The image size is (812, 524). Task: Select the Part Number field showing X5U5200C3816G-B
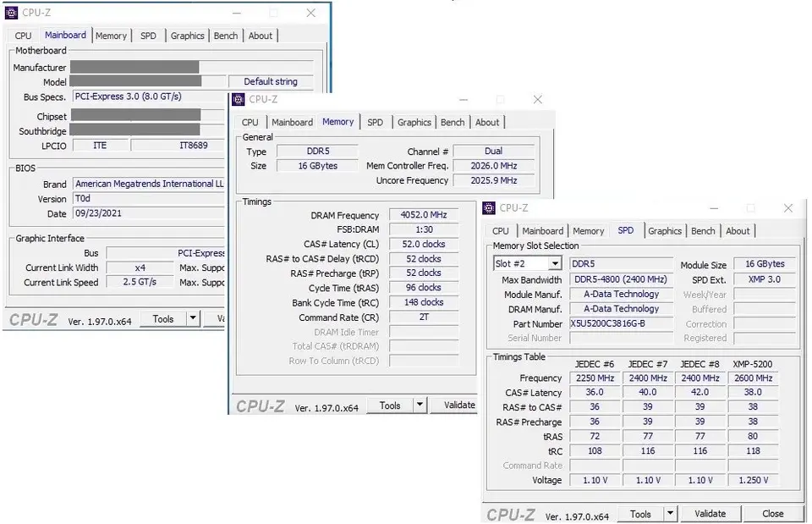(x=621, y=323)
